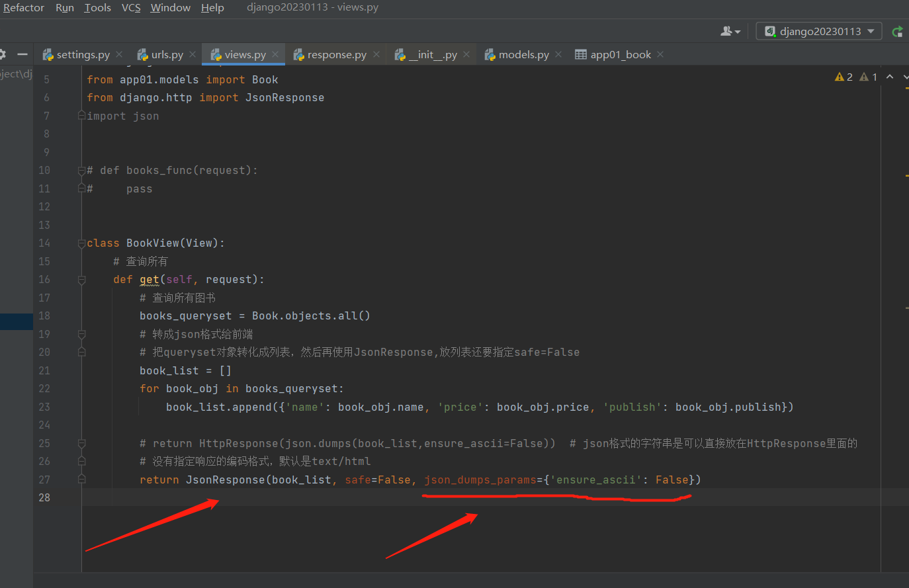Collapse the get method fold at line 16
The height and width of the screenshot is (588, 909).
pos(81,280)
